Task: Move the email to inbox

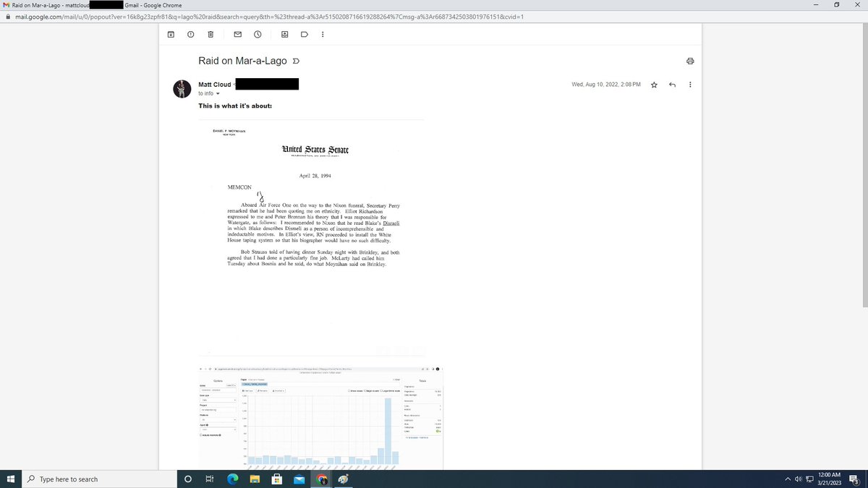Action: coord(284,34)
